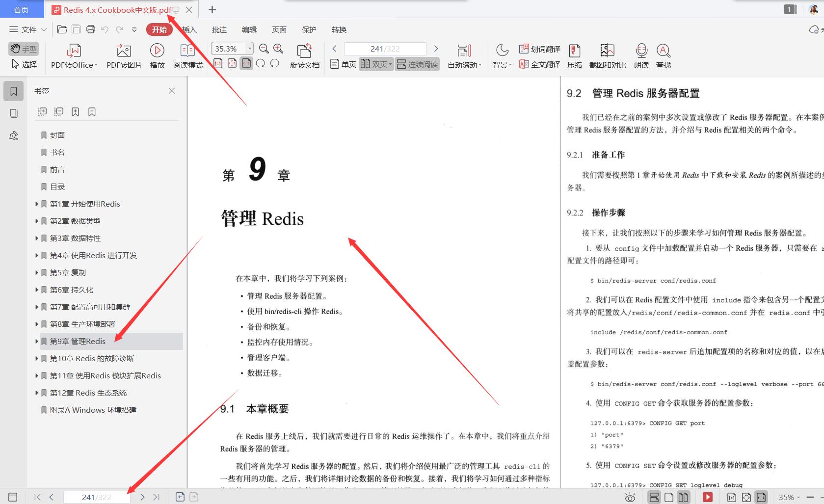Open the 编辑 ribbon tab
Viewport: 824px width, 504px height.
tap(249, 29)
